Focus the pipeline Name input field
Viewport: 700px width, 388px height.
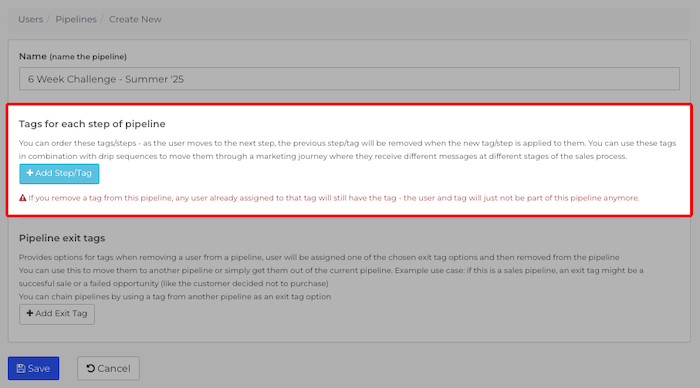(349, 79)
